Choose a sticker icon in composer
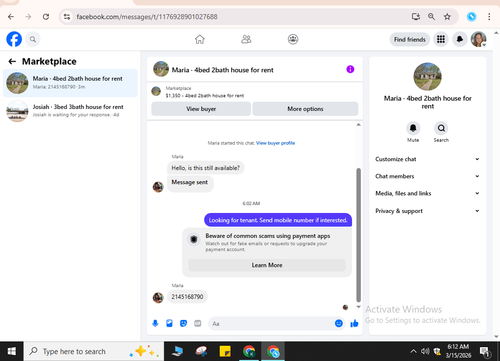This screenshot has width=500, height=361. pyautogui.click(x=183, y=323)
